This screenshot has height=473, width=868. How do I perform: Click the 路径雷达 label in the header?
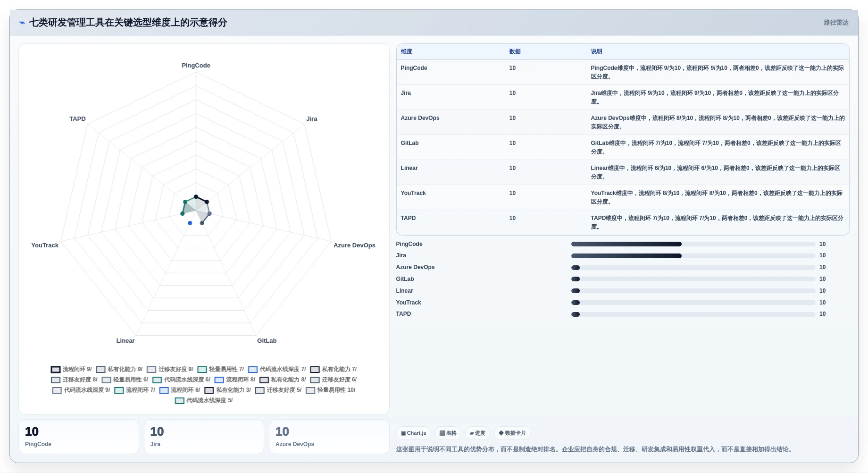(836, 23)
